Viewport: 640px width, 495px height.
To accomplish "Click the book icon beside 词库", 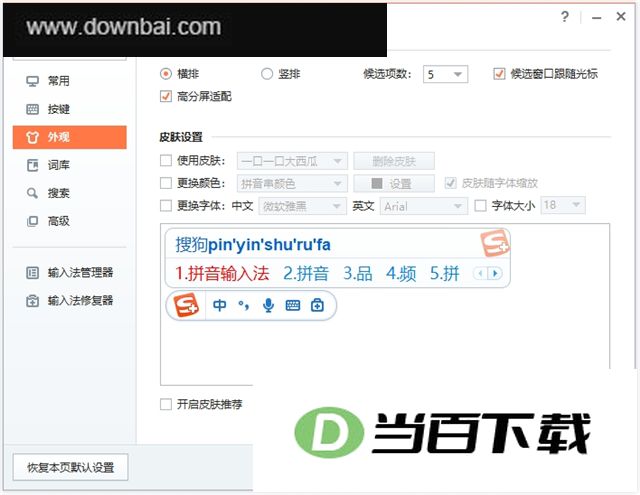I will (x=32, y=165).
